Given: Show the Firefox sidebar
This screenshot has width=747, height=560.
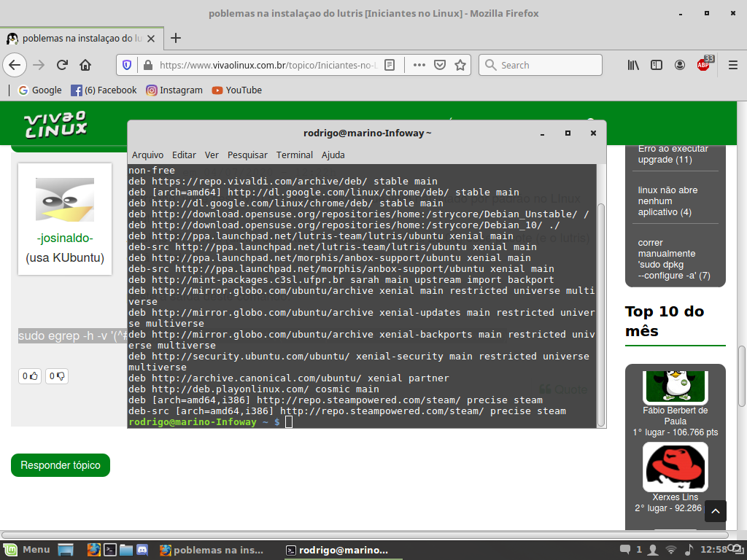Looking at the screenshot, I should (x=657, y=65).
